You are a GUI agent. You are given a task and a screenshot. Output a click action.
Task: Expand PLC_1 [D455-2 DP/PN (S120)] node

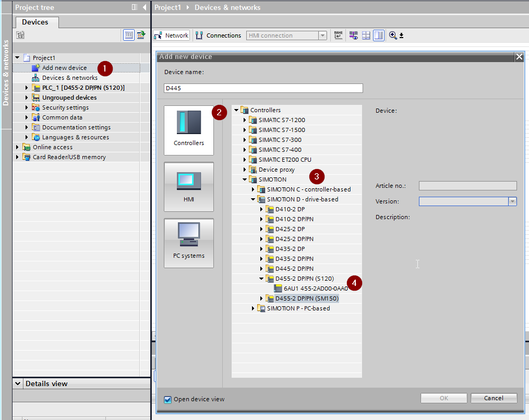pos(27,88)
